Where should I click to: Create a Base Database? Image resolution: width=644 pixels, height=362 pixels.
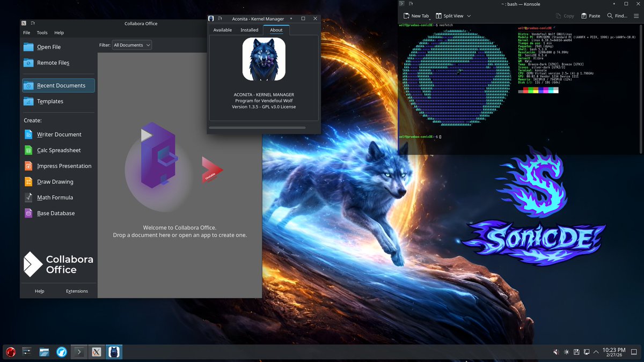pyautogui.click(x=58, y=213)
